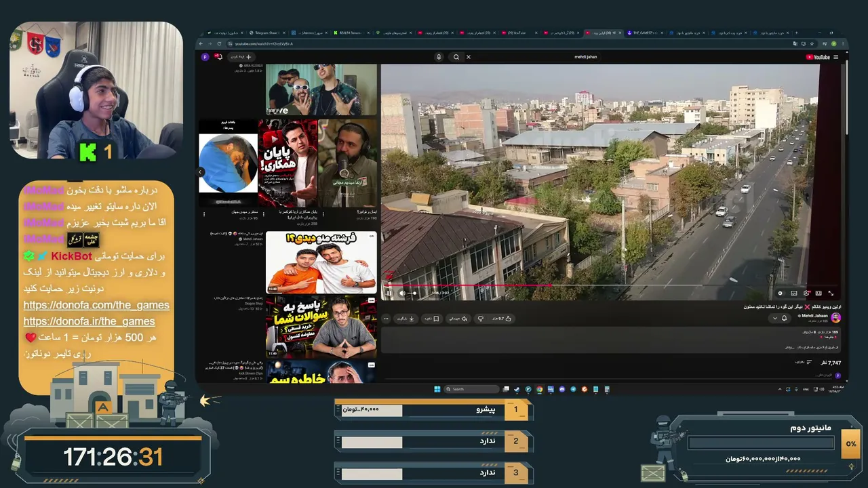This screenshot has width=868, height=488.
Task: Click the Download button below the video
Action: click(x=406, y=319)
